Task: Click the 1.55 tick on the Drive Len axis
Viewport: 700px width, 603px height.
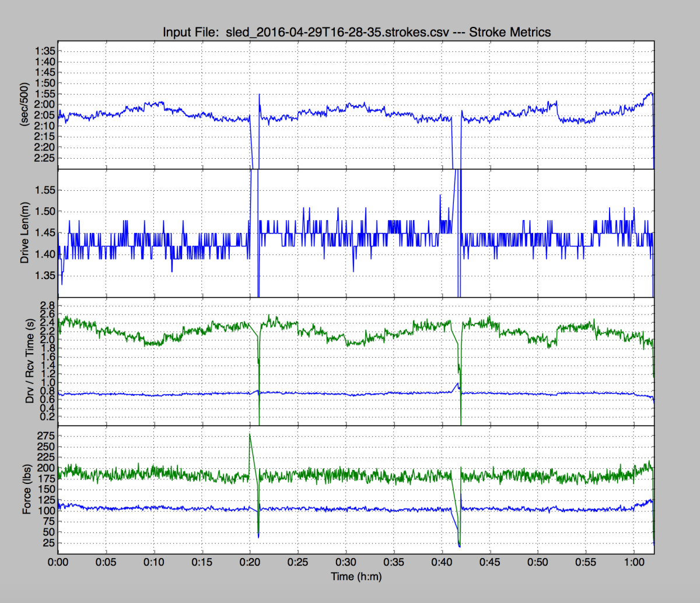Action: tap(45, 190)
